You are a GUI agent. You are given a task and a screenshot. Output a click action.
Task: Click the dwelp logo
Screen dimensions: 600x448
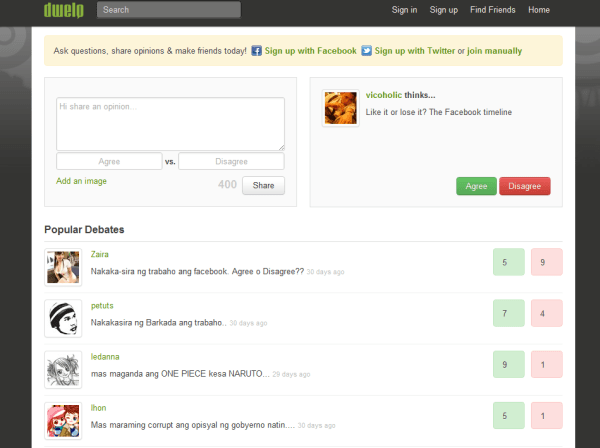tap(64, 10)
